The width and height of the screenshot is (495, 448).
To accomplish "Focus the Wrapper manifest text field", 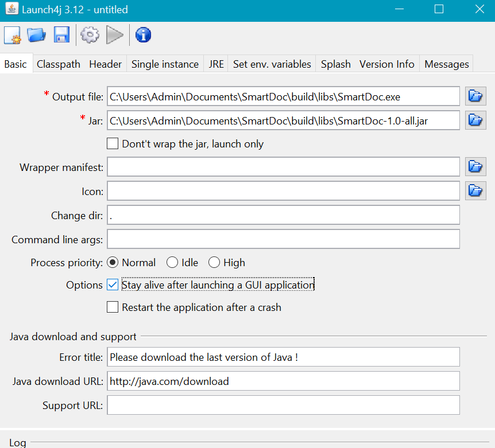I will tap(283, 167).
